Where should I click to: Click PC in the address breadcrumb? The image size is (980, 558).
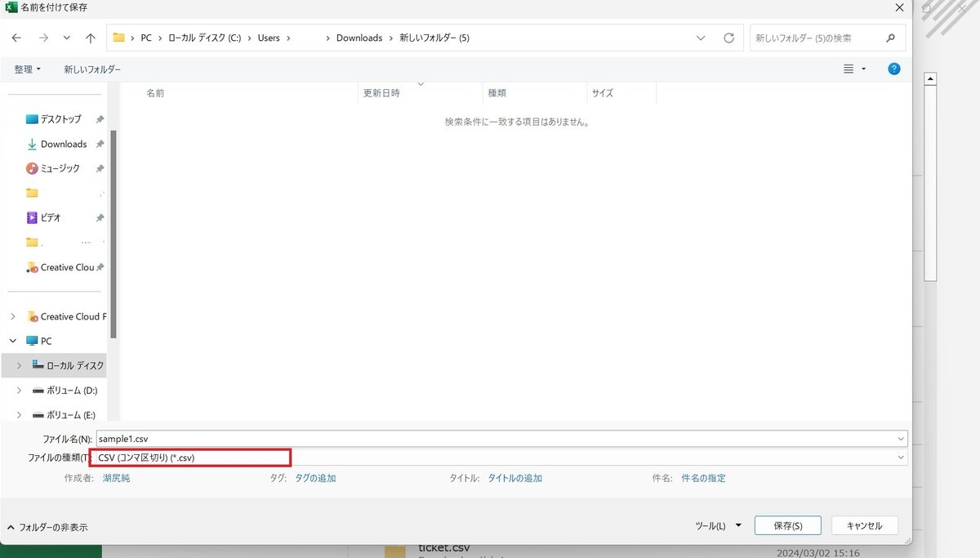pos(146,38)
